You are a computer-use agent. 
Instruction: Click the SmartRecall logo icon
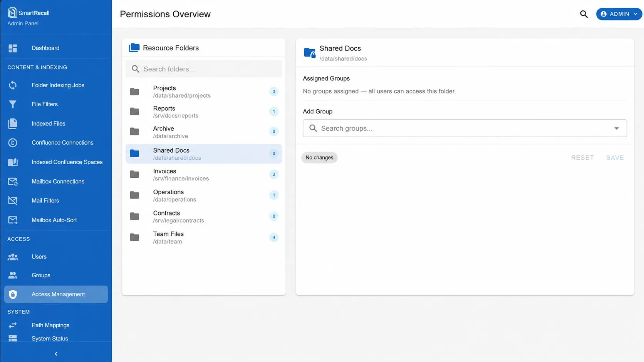[x=12, y=13]
